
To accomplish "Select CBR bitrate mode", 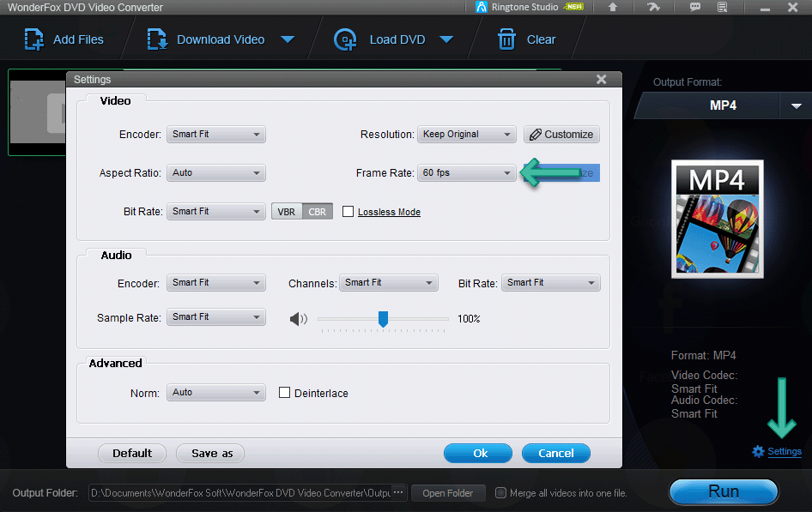I will [x=317, y=211].
